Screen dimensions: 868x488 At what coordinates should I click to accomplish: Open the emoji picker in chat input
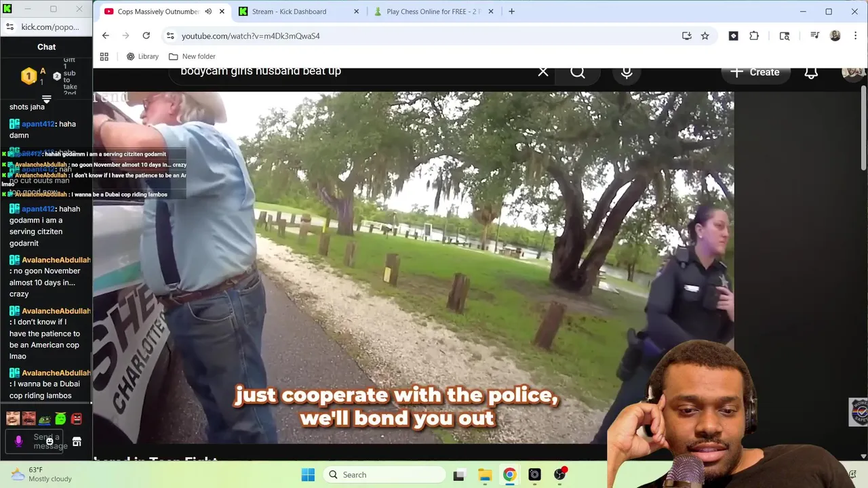pos(50,442)
